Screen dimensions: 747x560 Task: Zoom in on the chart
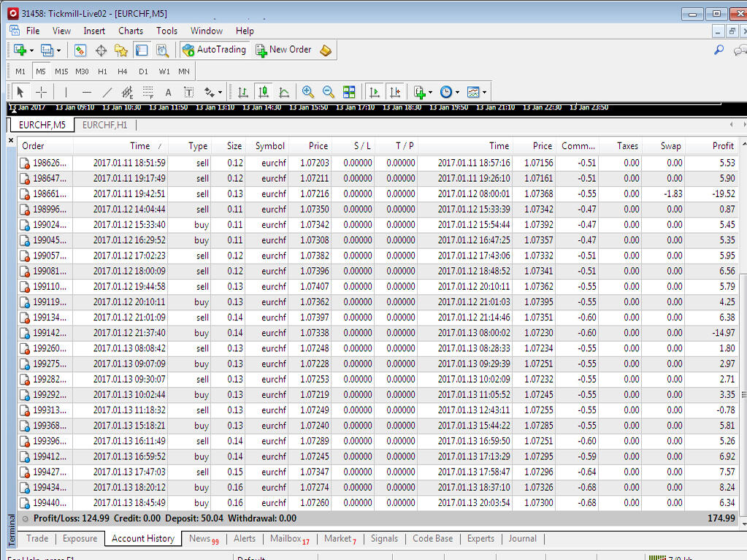(x=307, y=92)
